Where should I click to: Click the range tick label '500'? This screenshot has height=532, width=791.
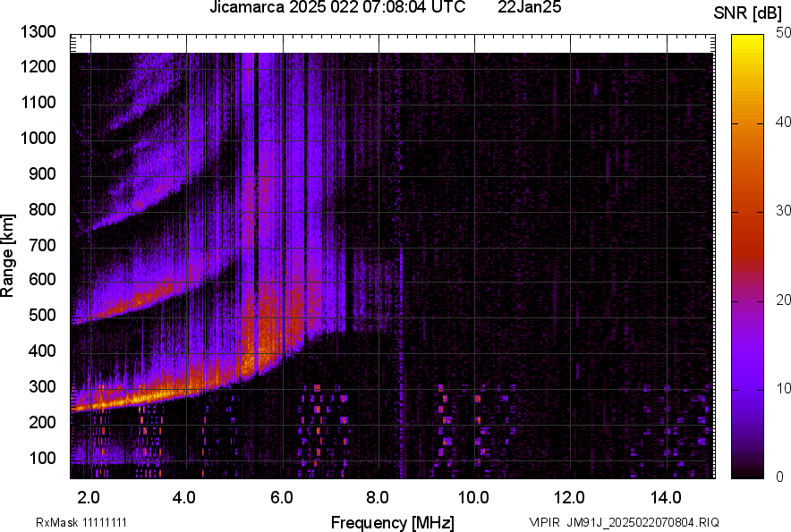[x=42, y=315]
